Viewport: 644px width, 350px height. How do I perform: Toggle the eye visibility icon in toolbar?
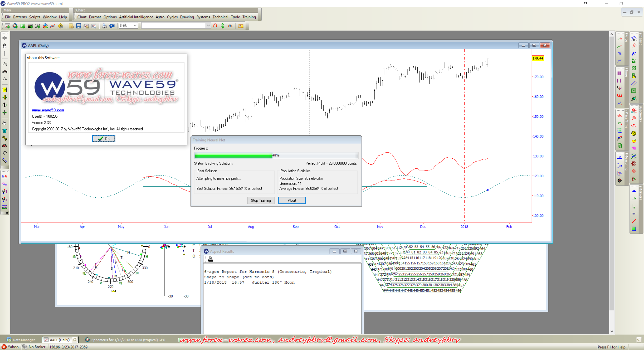pyautogui.click(x=230, y=26)
